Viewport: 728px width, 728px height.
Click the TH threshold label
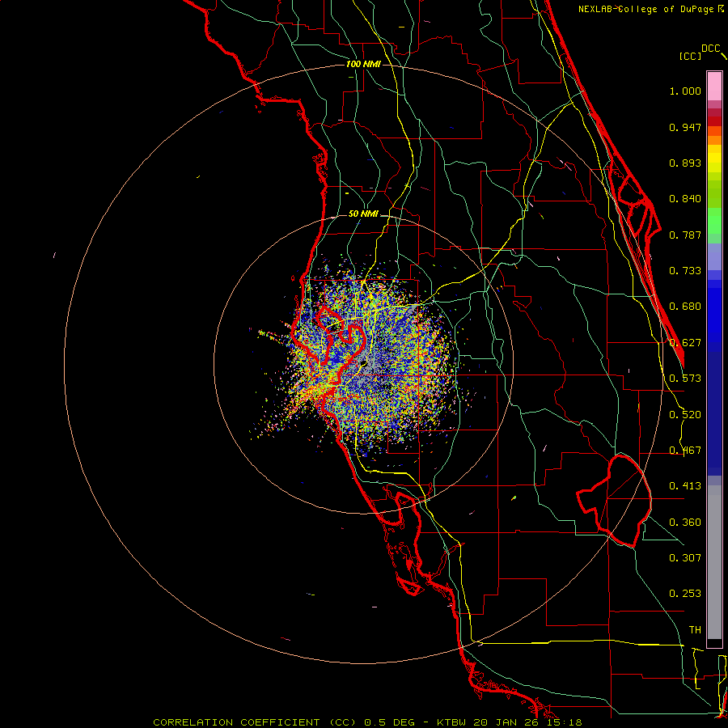point(695,630)
